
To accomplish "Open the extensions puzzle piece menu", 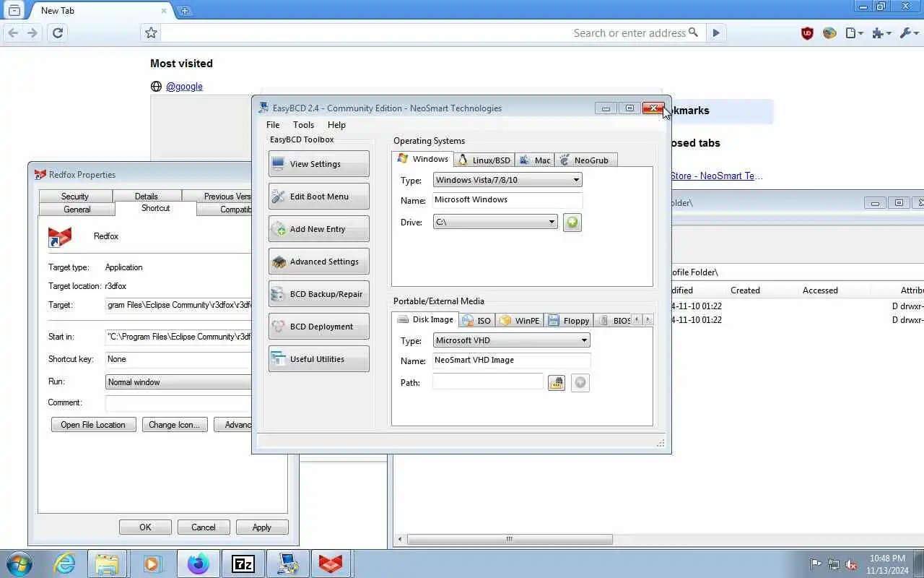I will (x=881, y=33).
